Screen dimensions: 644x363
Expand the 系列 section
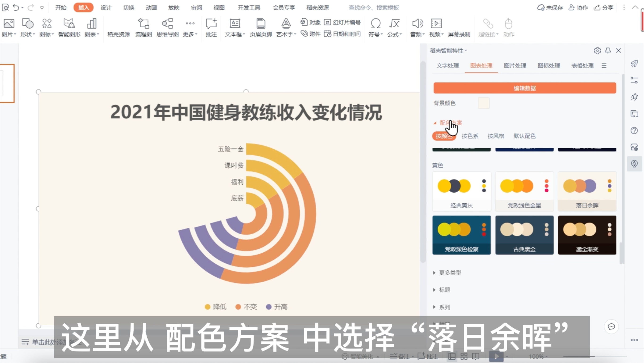[434, 307]
